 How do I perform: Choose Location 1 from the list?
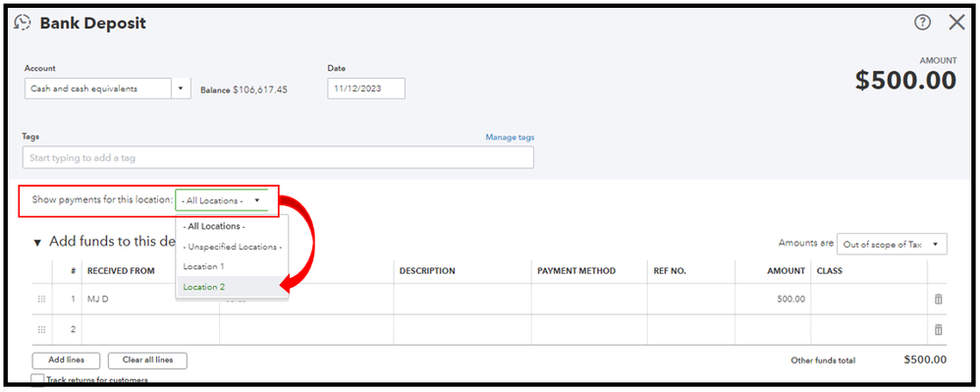coord(232,266)
